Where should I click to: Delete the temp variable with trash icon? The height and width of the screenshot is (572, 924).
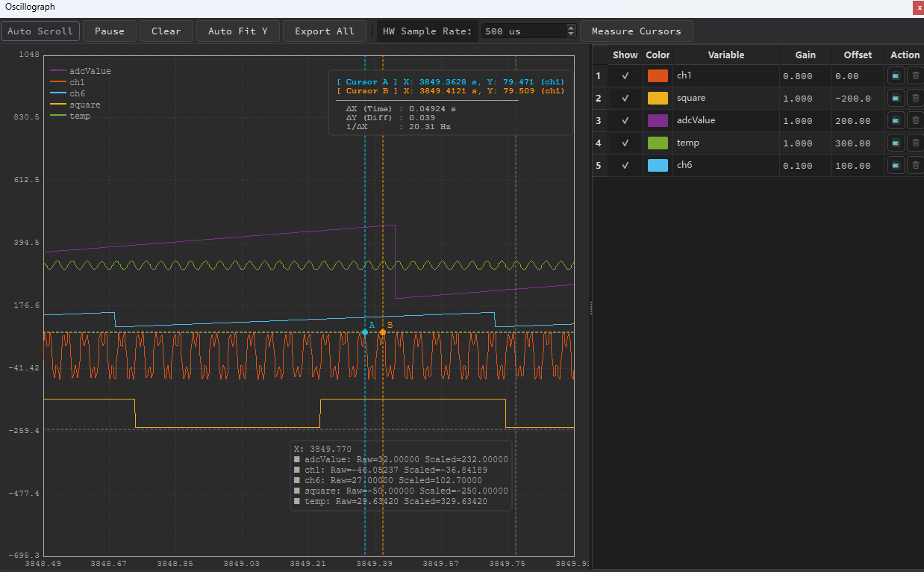915,143
